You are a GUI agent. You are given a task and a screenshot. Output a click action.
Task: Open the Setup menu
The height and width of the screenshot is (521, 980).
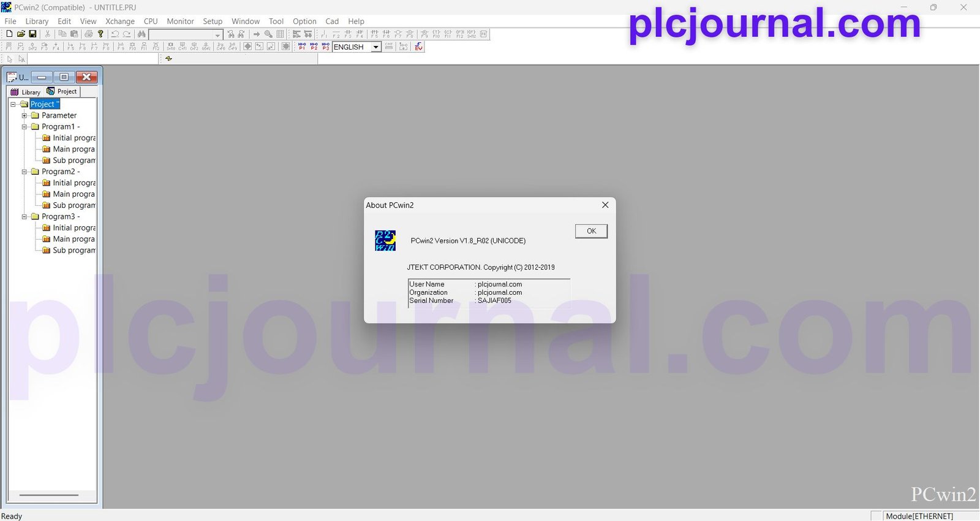(x=213, y=21)
